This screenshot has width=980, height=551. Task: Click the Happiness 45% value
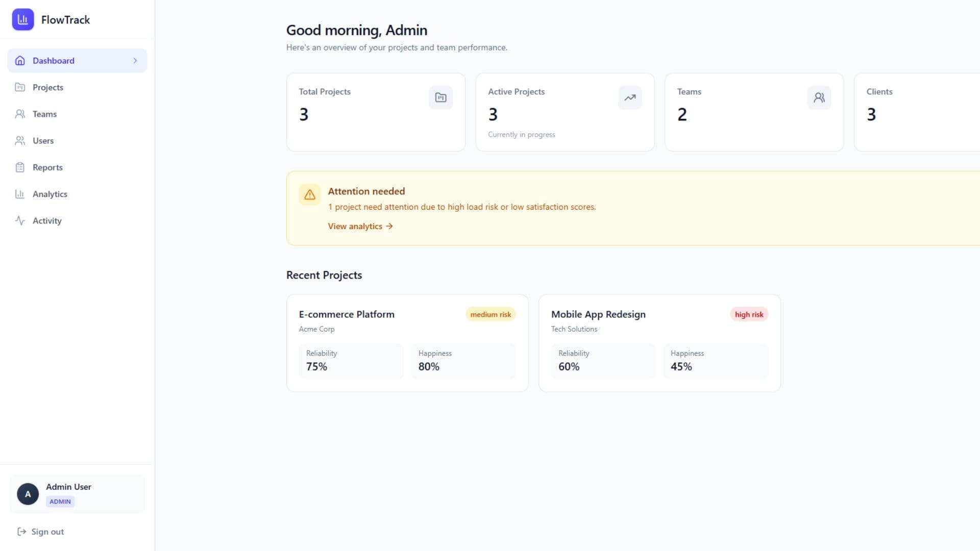pyautogui.click(x=681, y=366)
